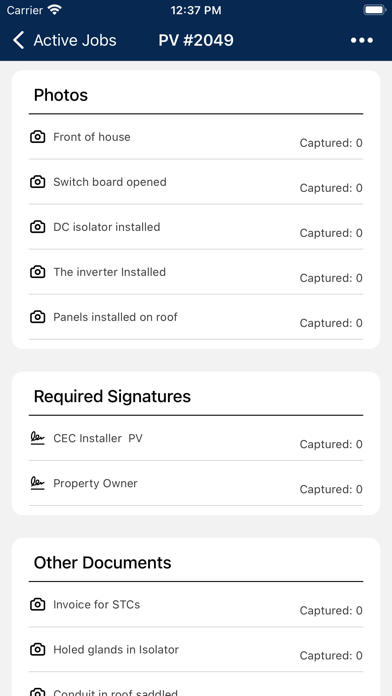Tap Captured count for DC isolator installed
Screen dimensions: 392x696
[331, 233]
